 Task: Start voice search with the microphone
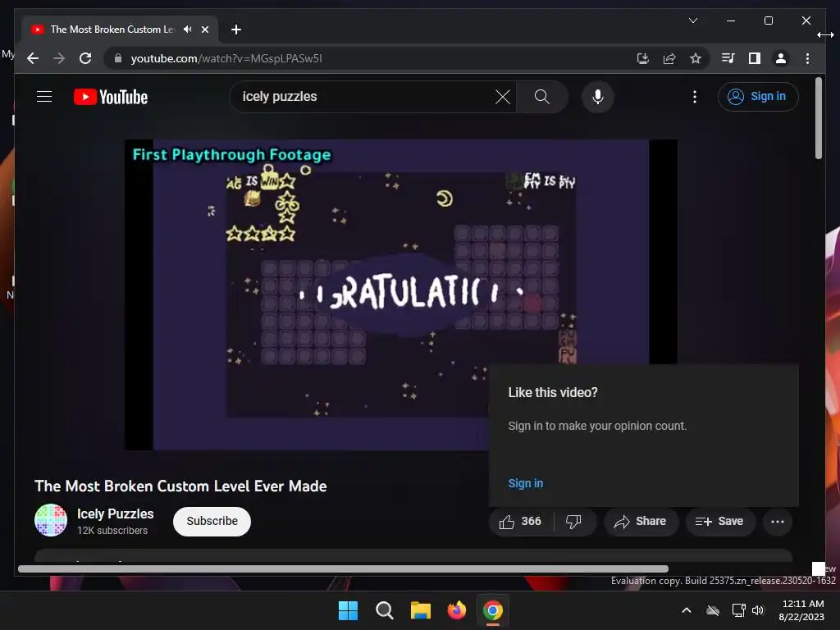coord(598,97)
